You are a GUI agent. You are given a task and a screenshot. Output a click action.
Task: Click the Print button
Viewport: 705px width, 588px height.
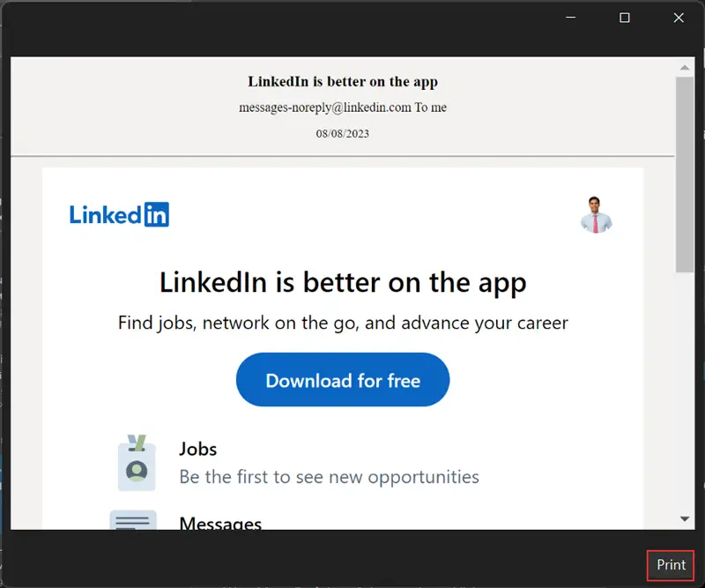point(671,565)
